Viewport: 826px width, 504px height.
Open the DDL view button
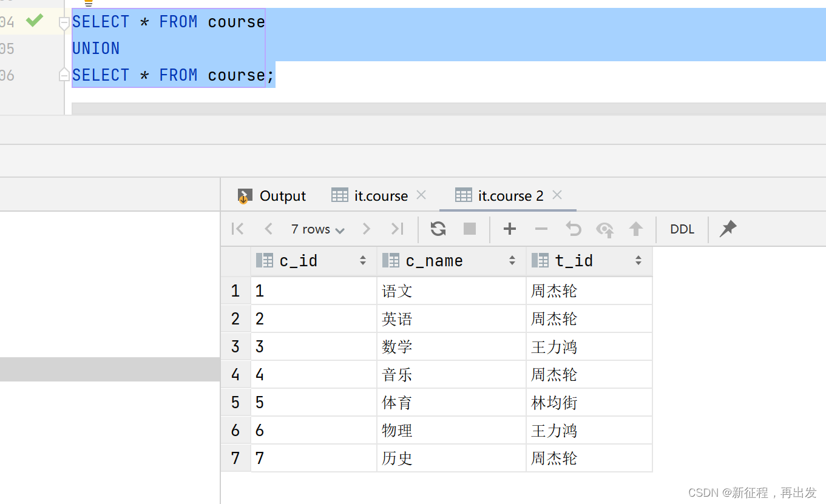point(682,229)
